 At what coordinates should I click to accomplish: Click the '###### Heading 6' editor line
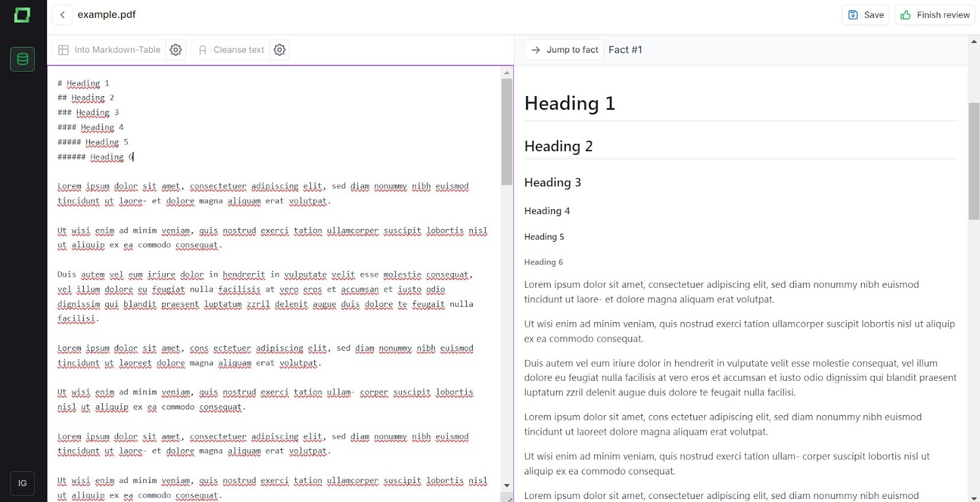pyautogui.click(x=96, y=157)
